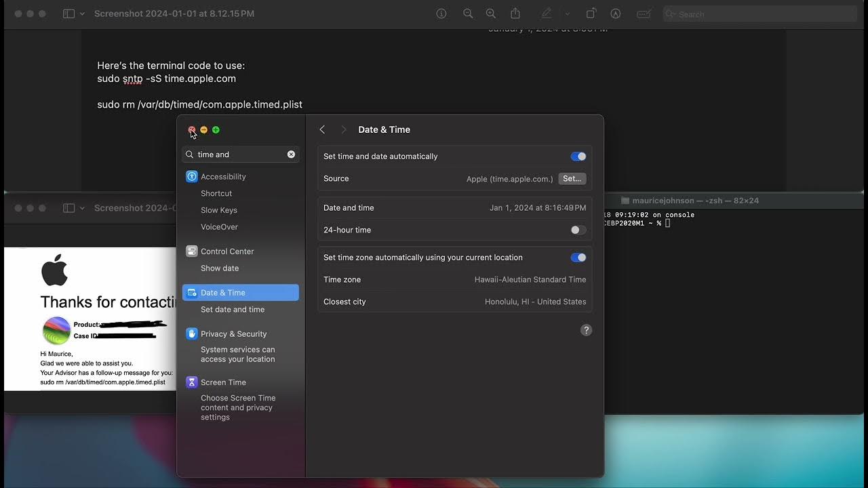The width and height of the screenshot is (868, 488).
Task: Click sudo rm /var/db/timed/com.apple.timed.plist in top window
Action: (199, 104)
